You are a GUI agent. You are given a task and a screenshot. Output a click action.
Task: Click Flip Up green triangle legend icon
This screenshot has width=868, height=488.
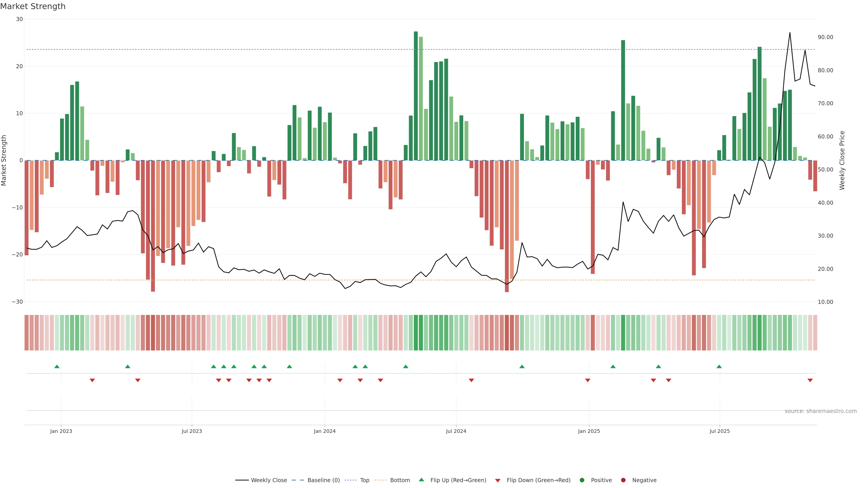pyautogui.click(x=421, y=480)
